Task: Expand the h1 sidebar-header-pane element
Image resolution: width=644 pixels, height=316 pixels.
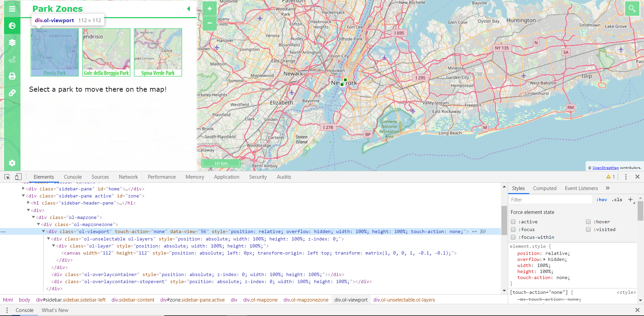Action: [29, 203]
